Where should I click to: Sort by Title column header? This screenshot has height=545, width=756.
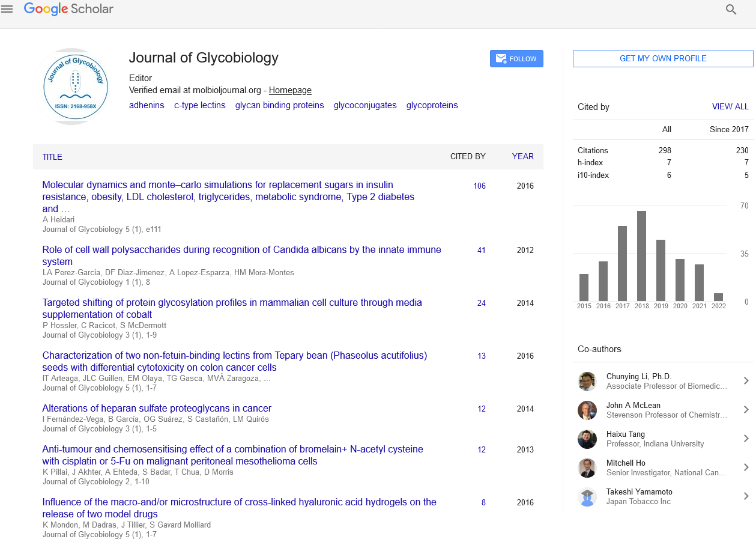[52, 157]
